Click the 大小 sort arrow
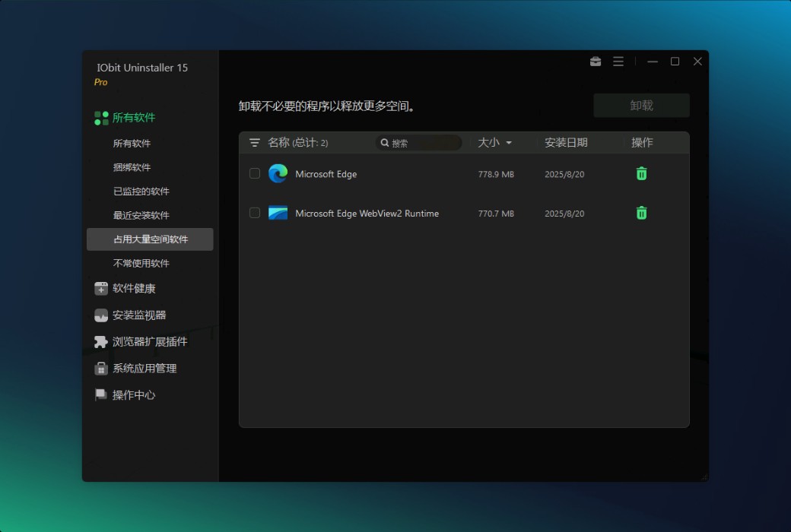The height and width of the screenshot is (532, 791). pyautogui.click(x=509, y=143)
